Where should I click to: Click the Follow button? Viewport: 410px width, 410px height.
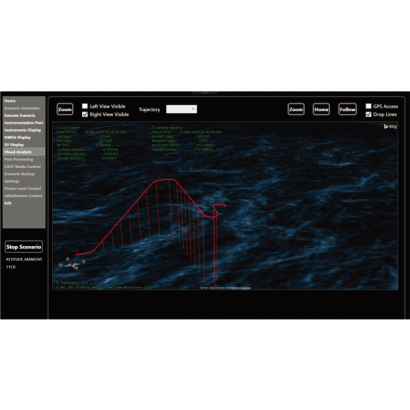point(347,109)
